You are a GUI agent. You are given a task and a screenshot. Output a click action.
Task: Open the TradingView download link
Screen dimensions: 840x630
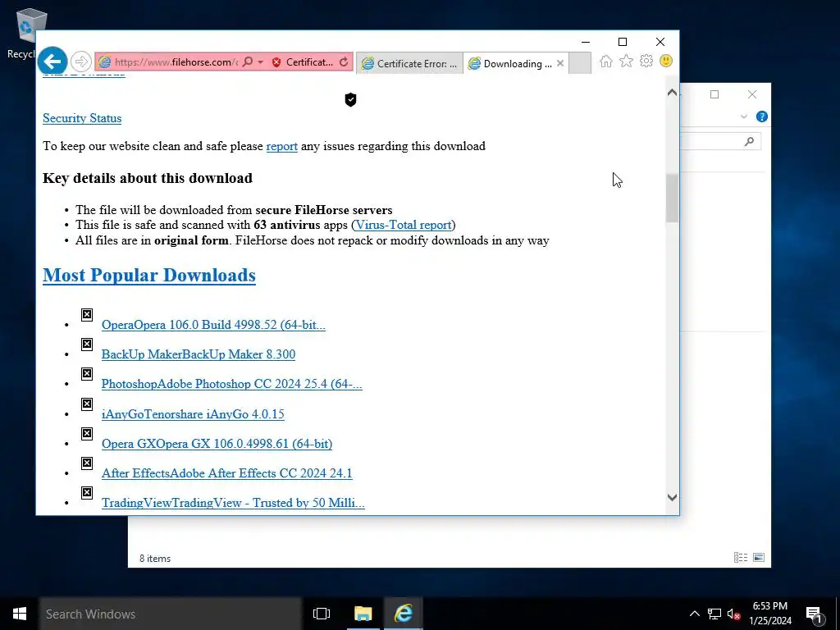coord(233,503)
